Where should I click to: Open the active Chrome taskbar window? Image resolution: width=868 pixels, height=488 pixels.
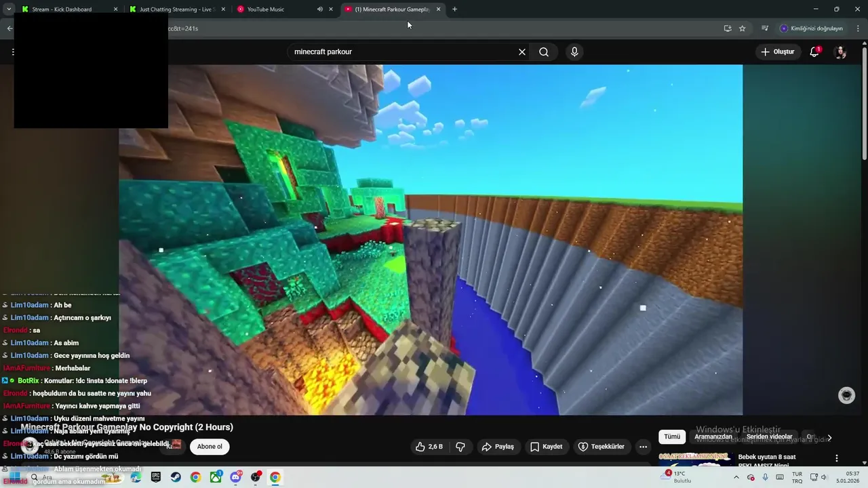pyautogui.click(x=275, y=477)
